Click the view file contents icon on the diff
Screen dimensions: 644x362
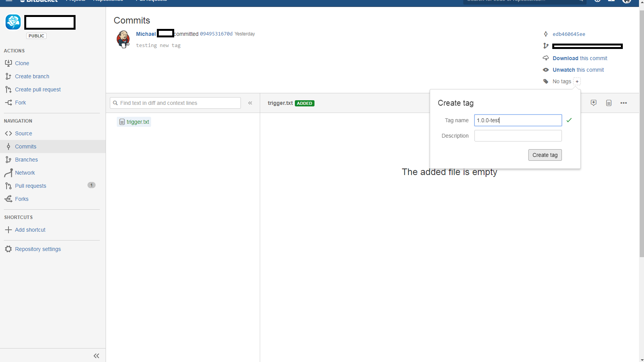tap(609, 103)
